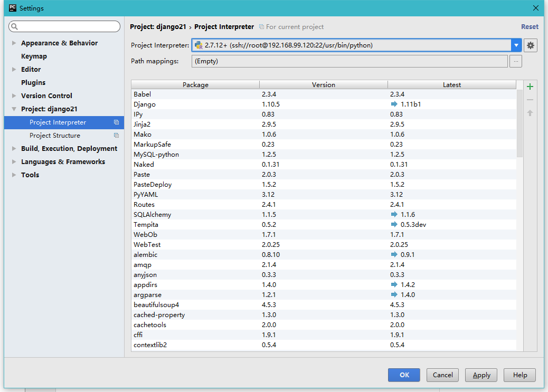548x392 pixels.
Task: Select the beautifulsoup4 package row
Action: (x=324, y=304)
